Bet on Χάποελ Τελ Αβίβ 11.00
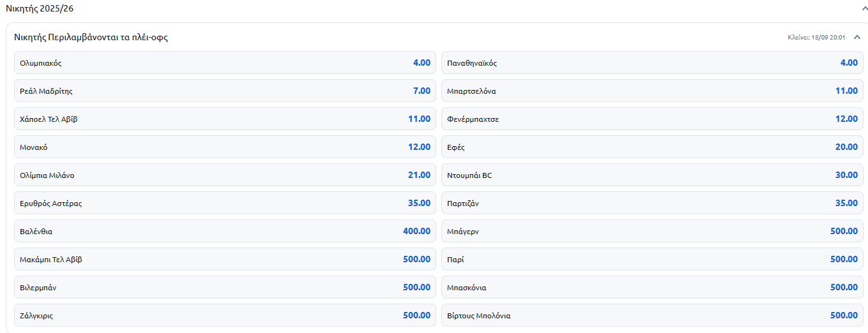Image resolution: width=868 pixels, height=333 pixels. 225,119
